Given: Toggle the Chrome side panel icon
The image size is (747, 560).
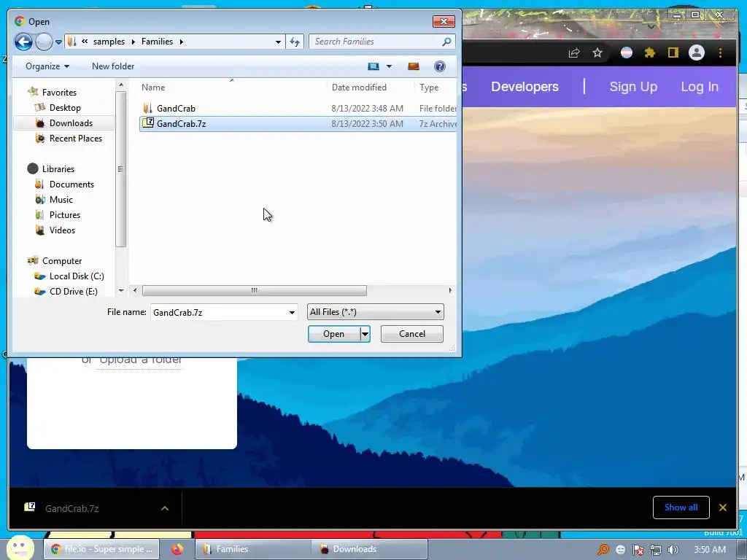Looking at the screenshot, I should 673,52.
